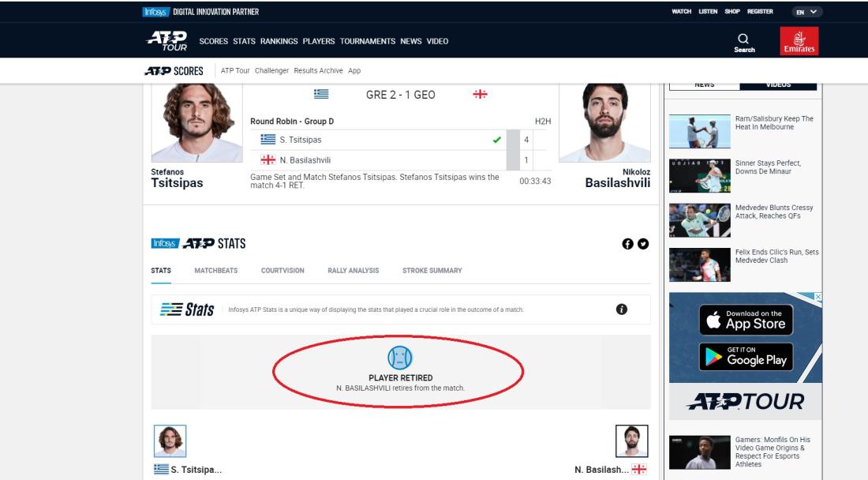The width and height of the screenshot is (868, 480).
Task: Open Sinner Stays Perfect video thumbnail
Action: tap(700, 175)
